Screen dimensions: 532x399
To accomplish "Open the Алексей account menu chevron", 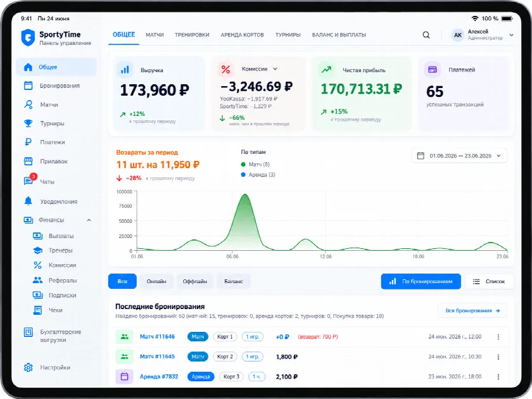I will click(x=511, y=35).
